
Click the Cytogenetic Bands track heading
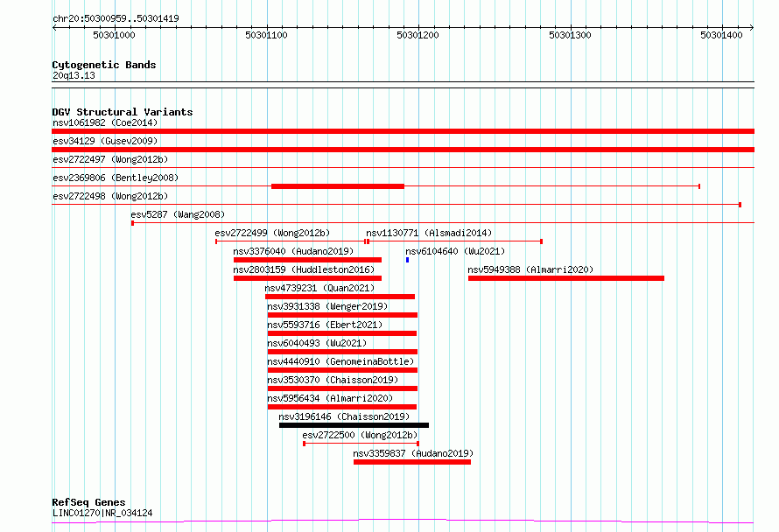(104, 65)
